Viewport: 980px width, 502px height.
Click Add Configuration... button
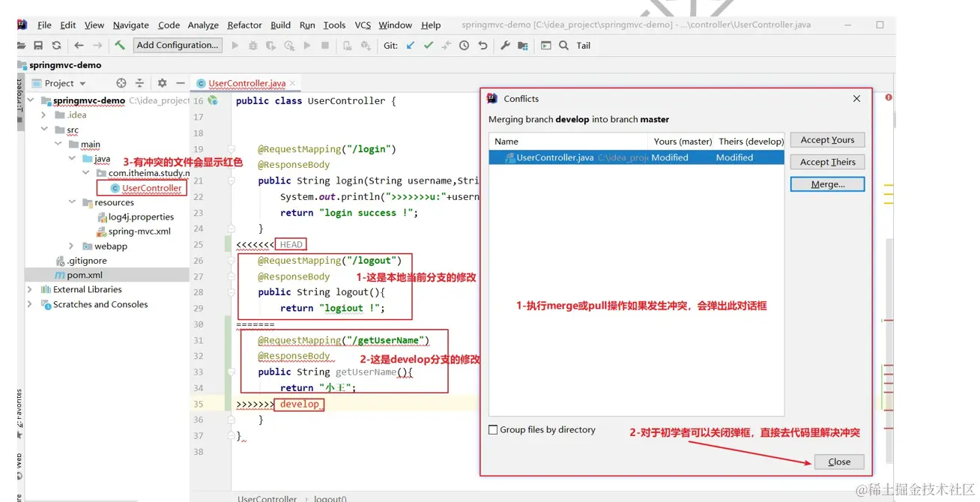pyautogui.click(x=178, y=45)
